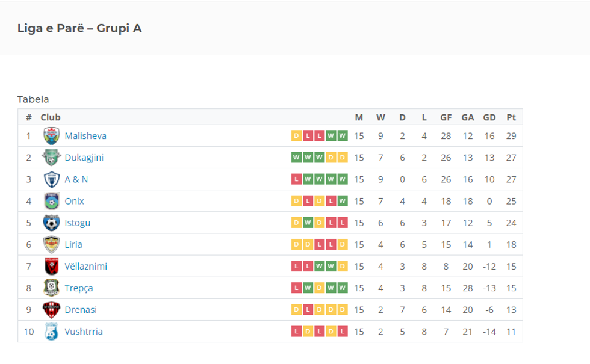The image size is (590, 364).
Task: Click the Club column header
Action: click(51, 117)
